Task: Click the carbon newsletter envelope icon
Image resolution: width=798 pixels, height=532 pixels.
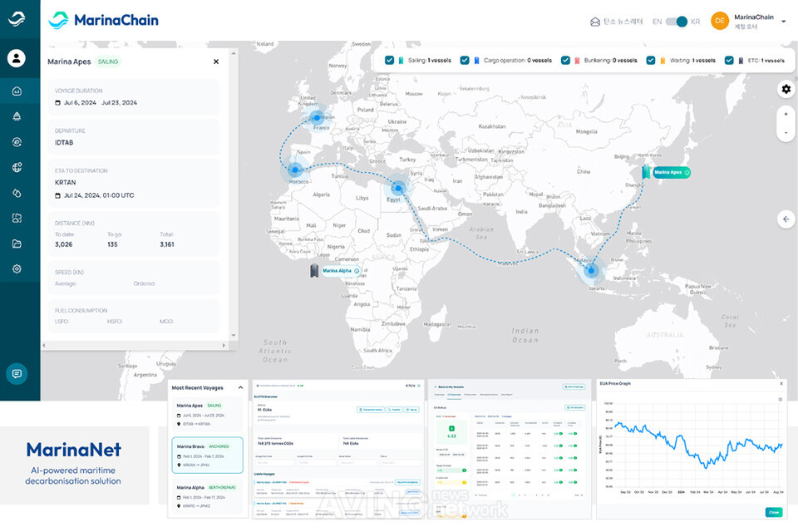Action: coord(595,22)
